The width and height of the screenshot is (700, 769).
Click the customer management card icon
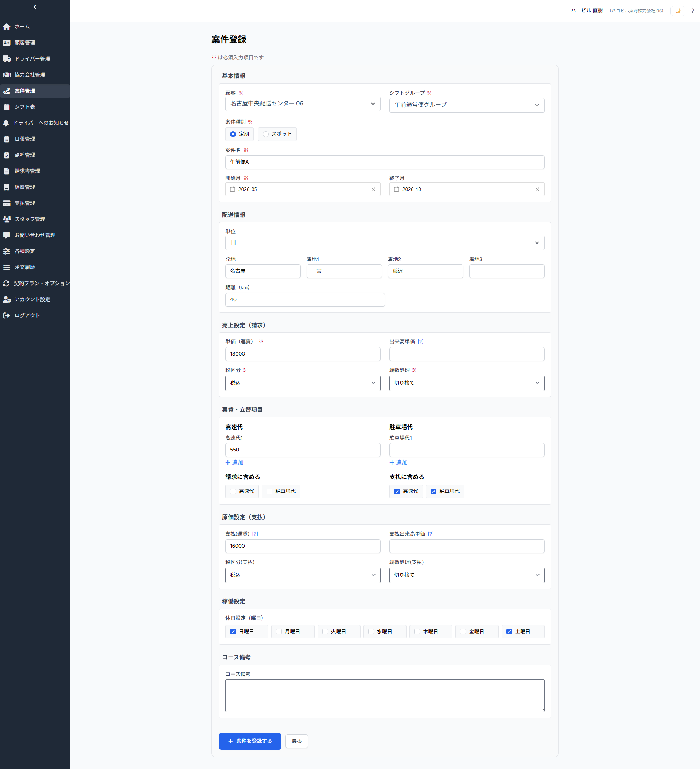[7, 43]
